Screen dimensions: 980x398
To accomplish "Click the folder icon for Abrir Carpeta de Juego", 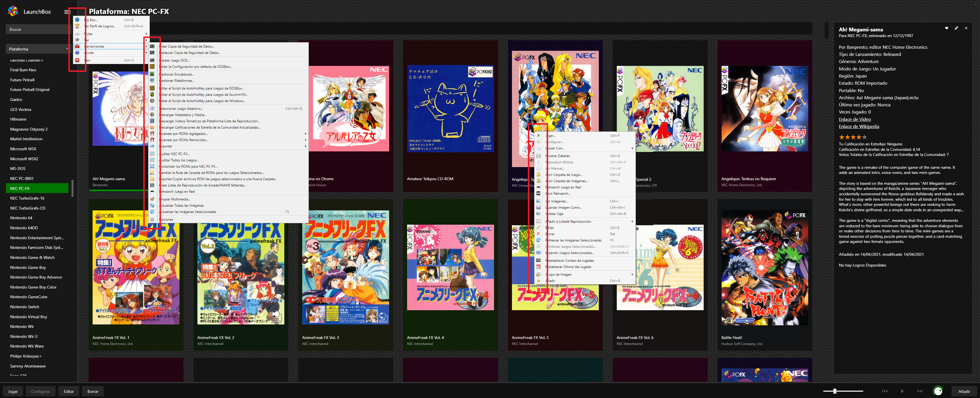I will (538, 175).
